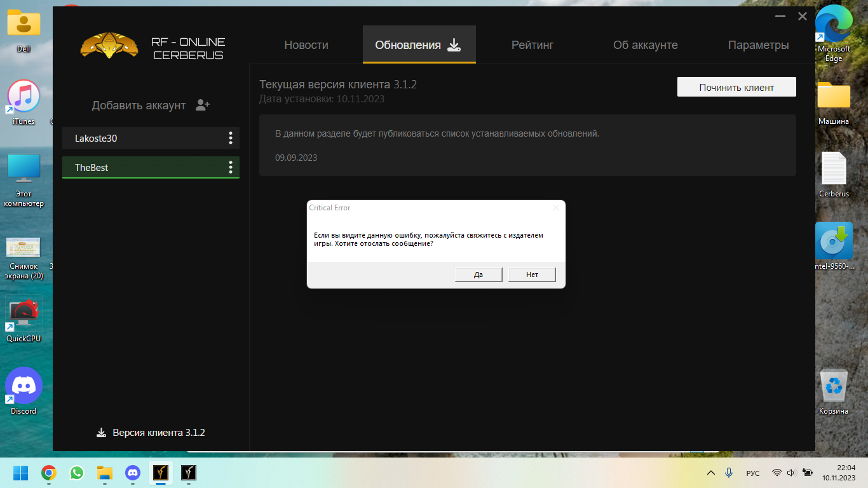This screenshot has width=868, height=488.
Task: Click the download icon beside Версия клиента 3.1.2
Action: pyautogui.click(x=101, y=433)
